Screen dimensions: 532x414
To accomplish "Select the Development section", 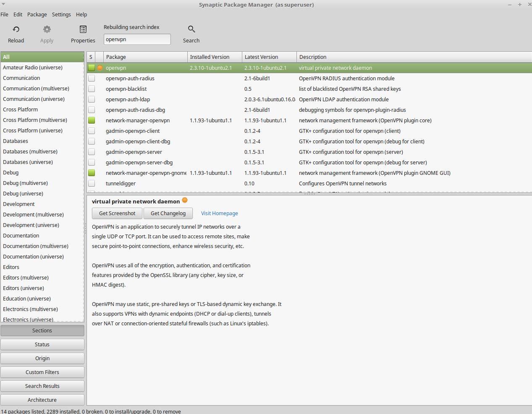I will pos(42,204).
